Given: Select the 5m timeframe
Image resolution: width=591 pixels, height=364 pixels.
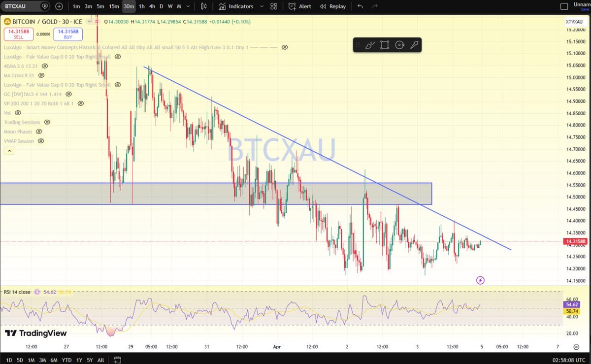Looking at the screenshot, I should [x=100, y=6].
